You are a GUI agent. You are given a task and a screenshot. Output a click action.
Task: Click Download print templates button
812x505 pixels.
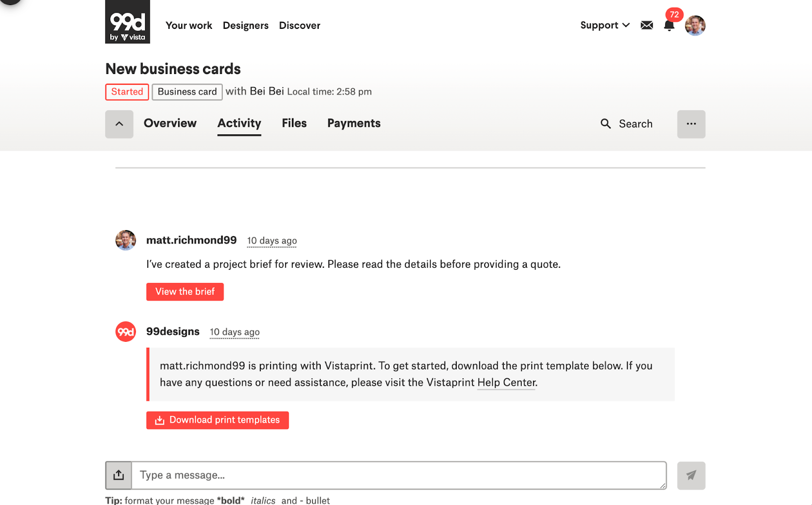[217, 420]
